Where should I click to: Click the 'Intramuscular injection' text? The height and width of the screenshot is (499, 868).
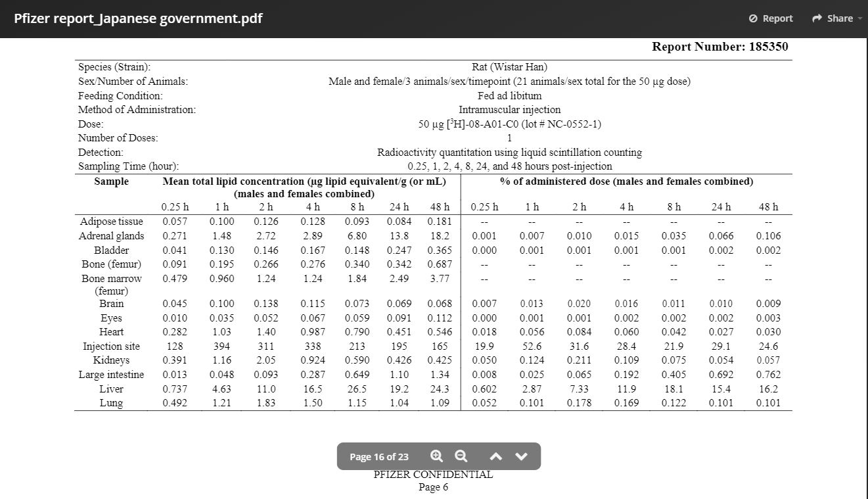pyautogui.click(x=509, y=110)
